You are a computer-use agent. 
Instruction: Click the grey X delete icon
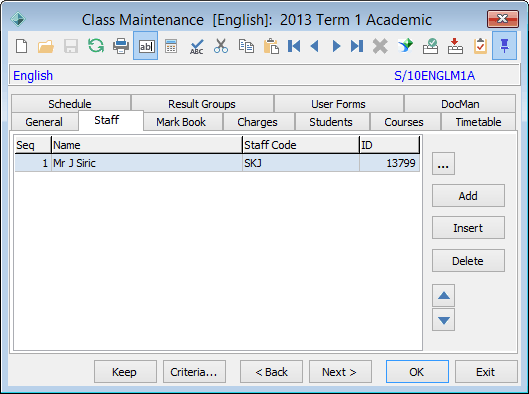pos(380,46)
